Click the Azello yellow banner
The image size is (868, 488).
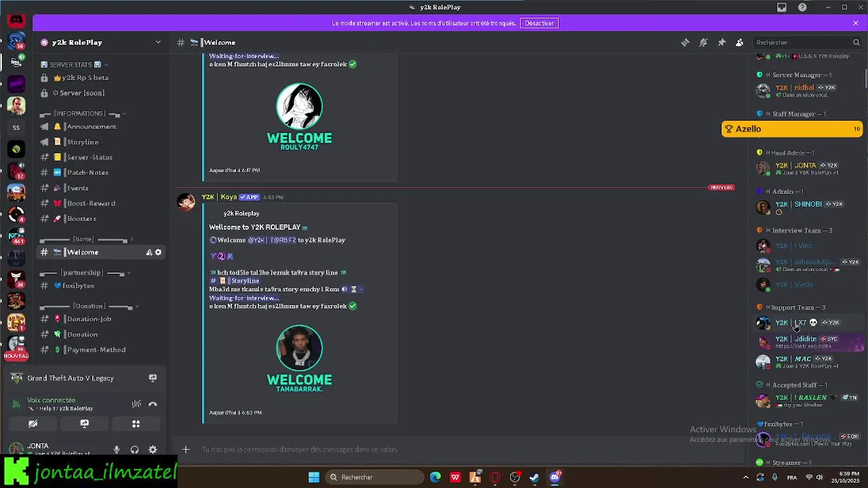coord(792,129)
